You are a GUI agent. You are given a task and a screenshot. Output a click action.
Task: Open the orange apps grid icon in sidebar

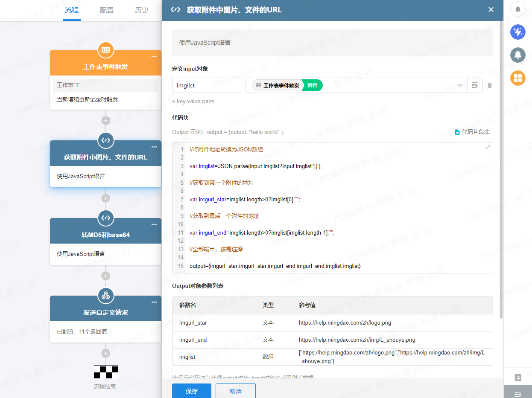[517, 78]
